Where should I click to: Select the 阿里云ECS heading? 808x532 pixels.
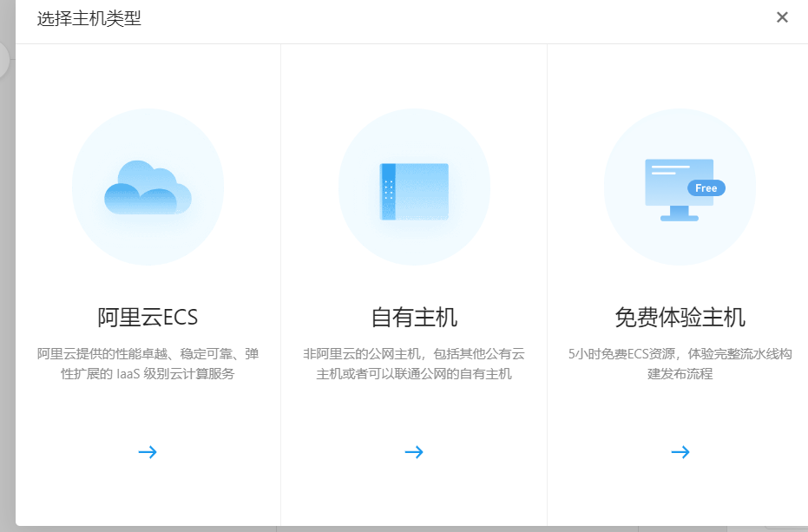148,317
